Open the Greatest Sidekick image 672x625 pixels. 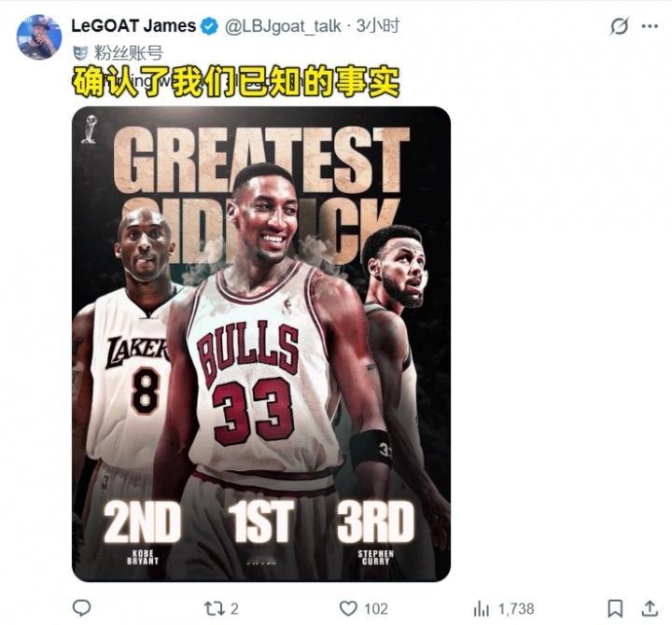(x=261, y=344)
